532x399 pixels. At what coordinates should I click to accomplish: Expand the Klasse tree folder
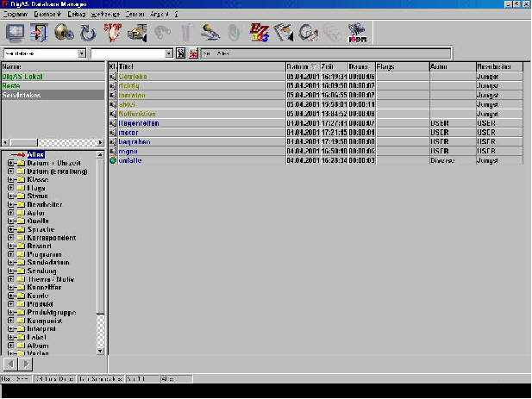(x=10, y=179)
